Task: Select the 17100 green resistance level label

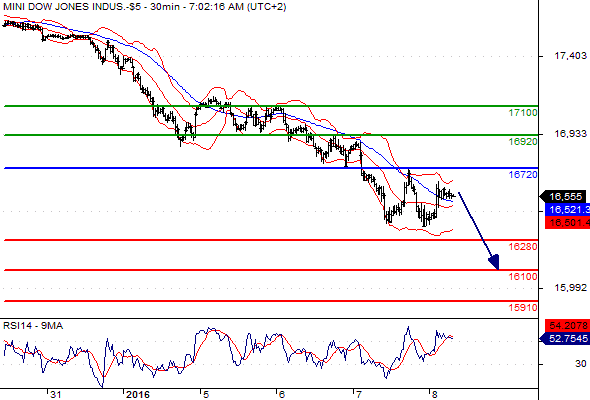Action: pyautogui.click(x=523, y=113)
